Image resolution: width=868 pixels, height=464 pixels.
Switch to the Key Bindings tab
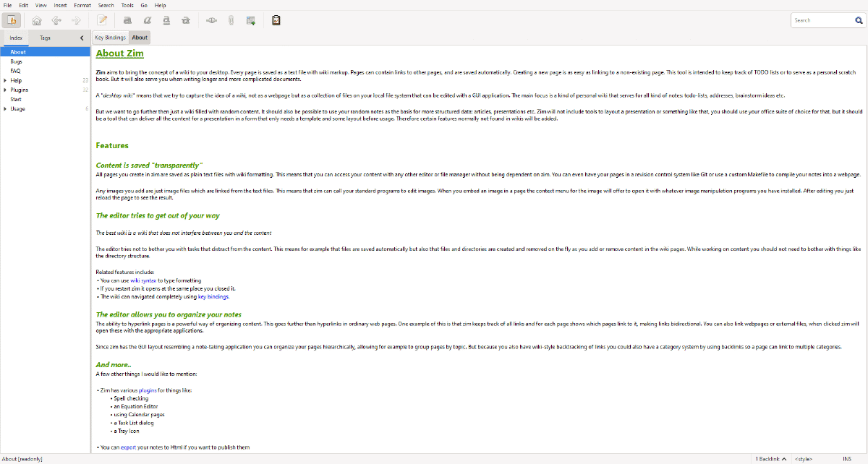click(x=110, y=37)
